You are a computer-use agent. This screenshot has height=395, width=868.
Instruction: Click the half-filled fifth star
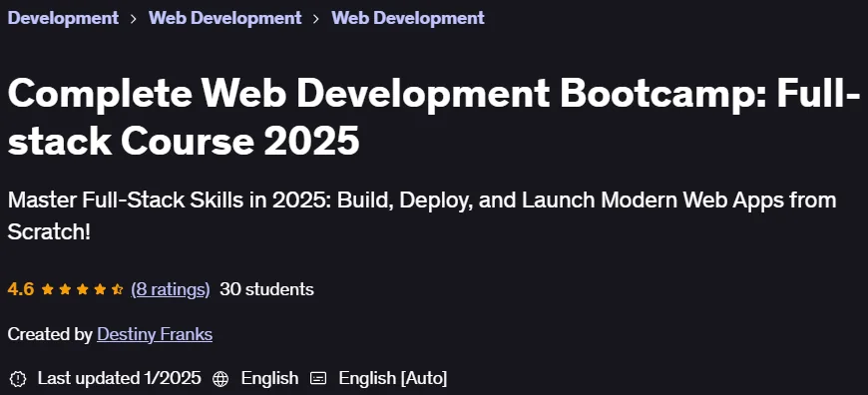click(117, 289)
